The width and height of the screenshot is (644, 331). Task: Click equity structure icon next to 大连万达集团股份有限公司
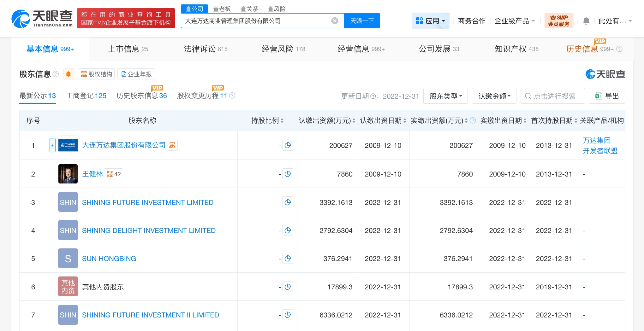[172, 145]
